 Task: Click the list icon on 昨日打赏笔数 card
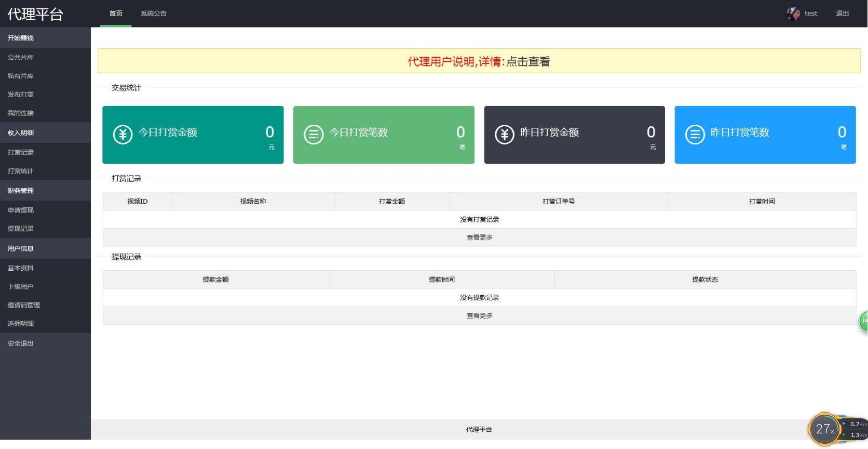695,135
